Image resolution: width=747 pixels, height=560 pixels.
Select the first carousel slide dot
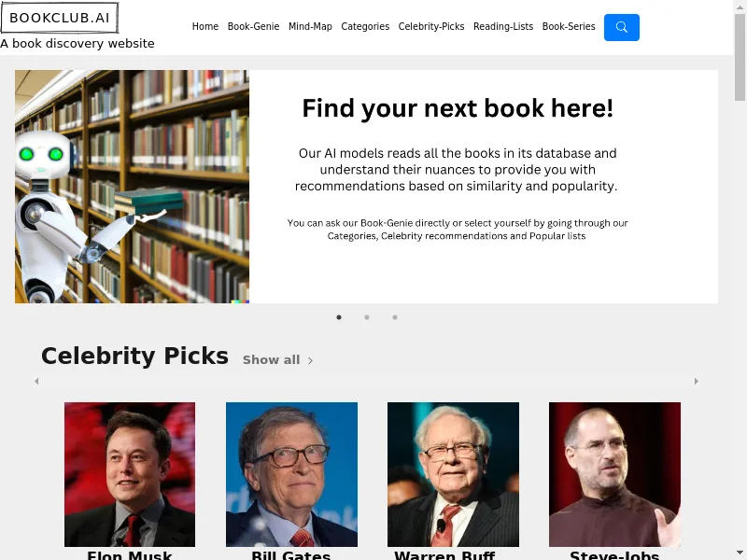click(339, 317)
